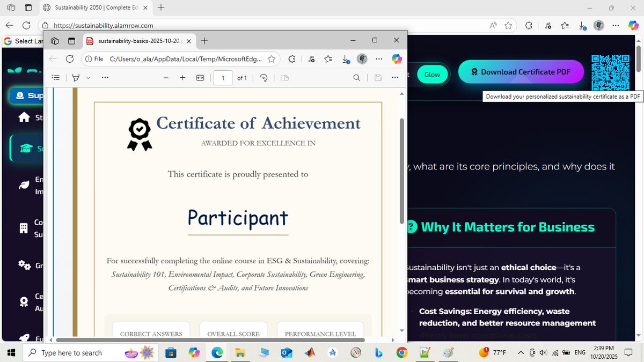This screenshot has width=644, height=362.
Task: Open Downloads in PDF window toolbar
Action: point(346,60)
